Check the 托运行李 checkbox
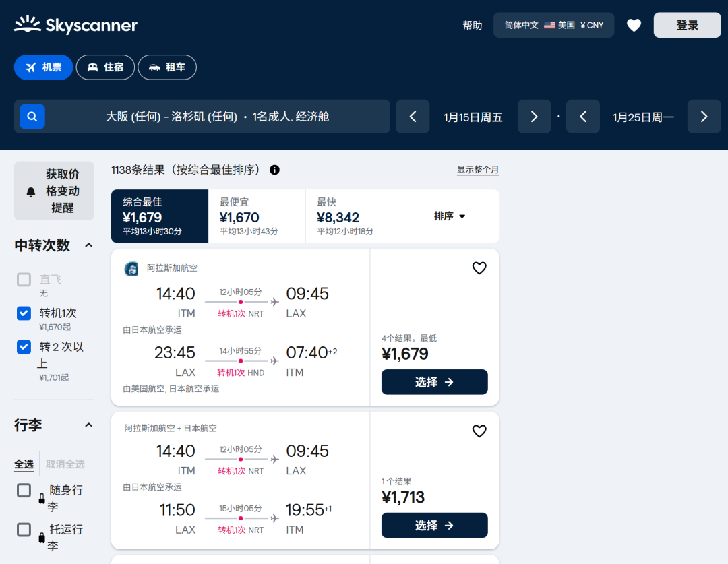The height and width of the screenshot is (564, 728). click(24, 530)
